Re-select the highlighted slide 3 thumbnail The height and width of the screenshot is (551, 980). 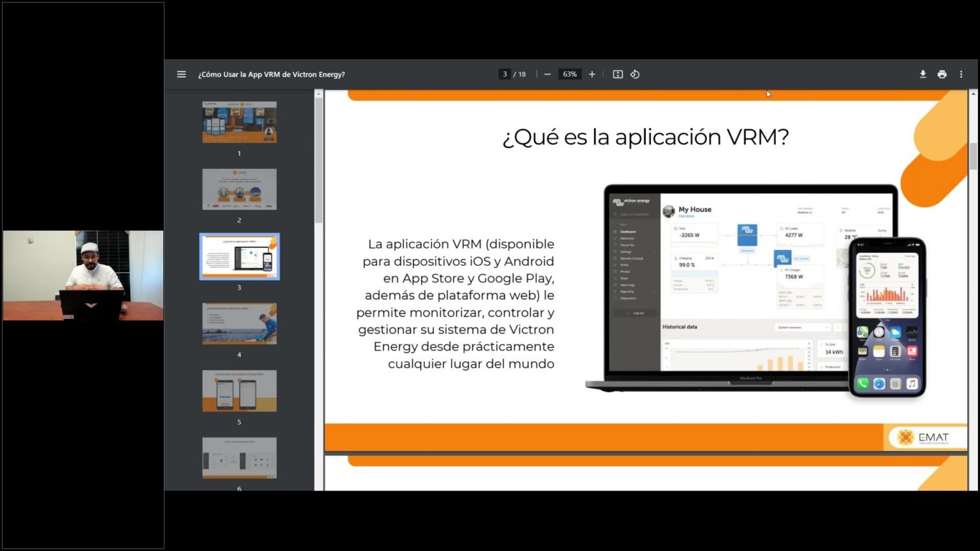(x=239, y=256)
